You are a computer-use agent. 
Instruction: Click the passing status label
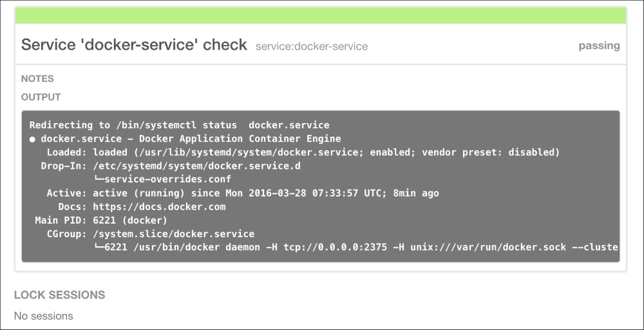598,46
